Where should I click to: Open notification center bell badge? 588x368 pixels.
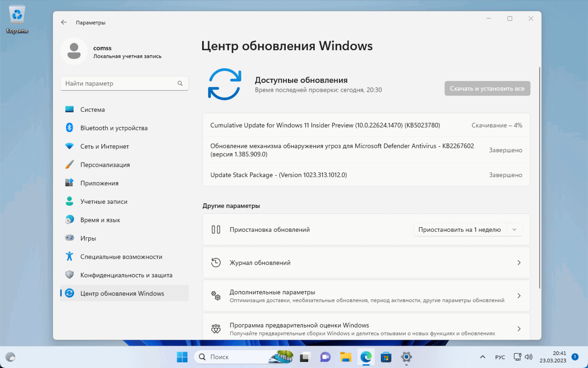click(x=575, y=356)
